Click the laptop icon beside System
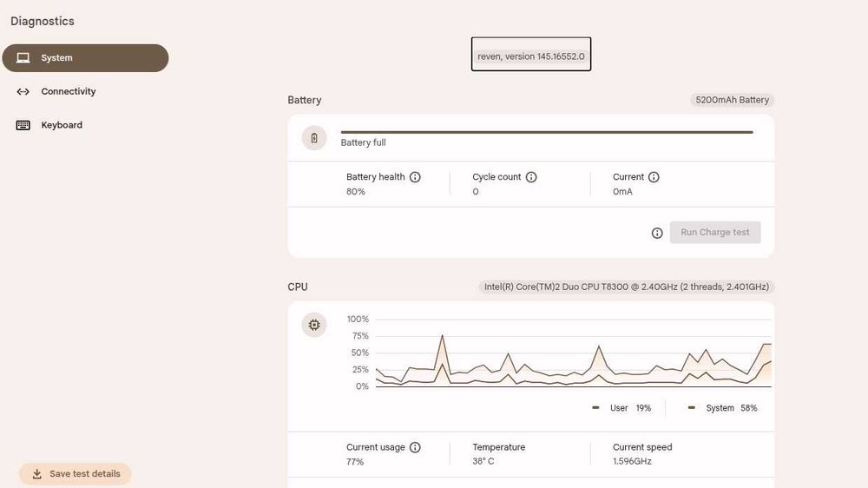Screen dimensions: 868x488 (x=23, y=58)
